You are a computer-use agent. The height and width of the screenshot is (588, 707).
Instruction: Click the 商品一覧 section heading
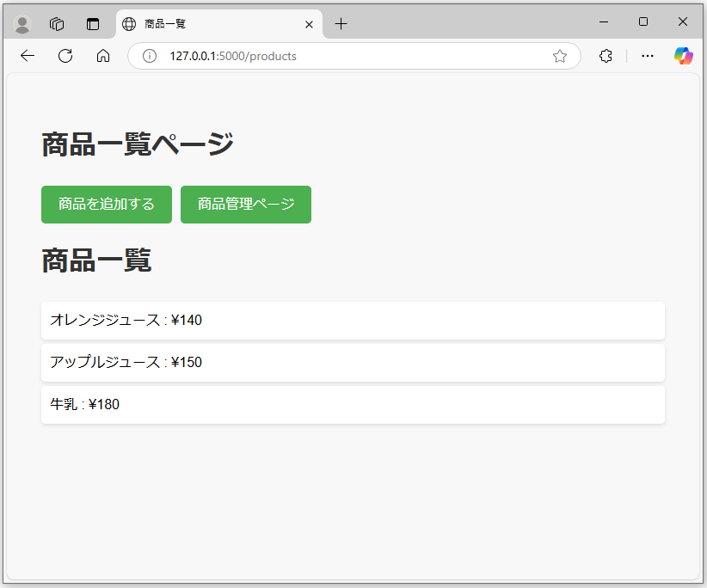[96, 260]
